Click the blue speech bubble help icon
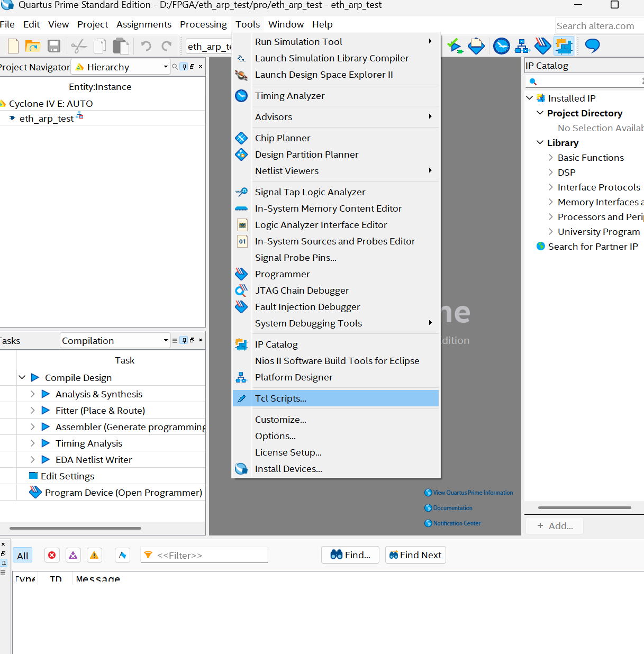 (x=593, y=47)
